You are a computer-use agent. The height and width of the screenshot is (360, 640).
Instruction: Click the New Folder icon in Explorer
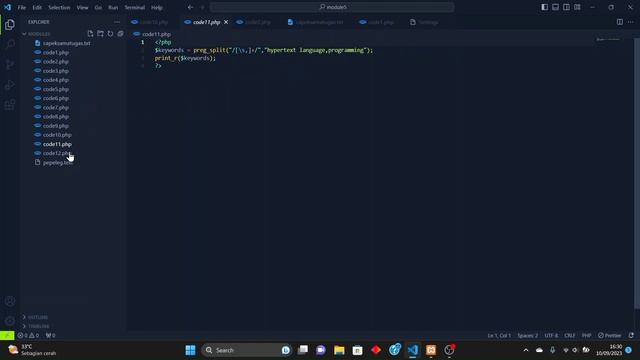(100, 34)
